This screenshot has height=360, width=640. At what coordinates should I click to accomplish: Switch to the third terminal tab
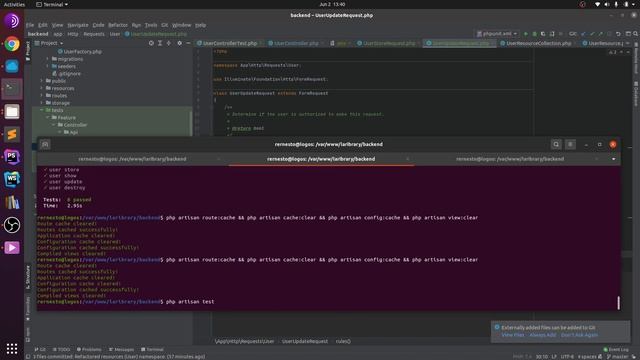[510, 159]
